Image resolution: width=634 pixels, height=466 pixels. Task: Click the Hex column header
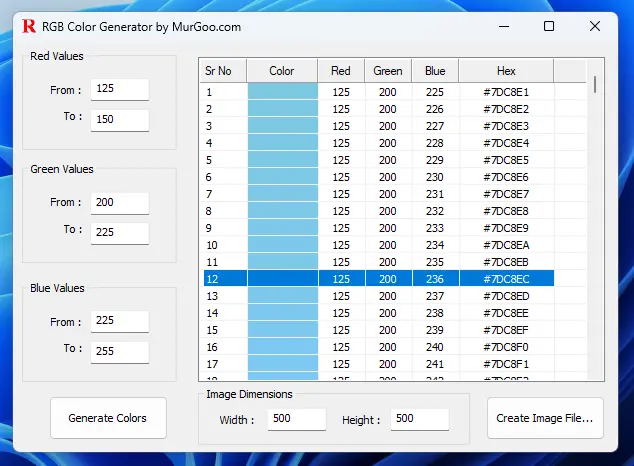(506, 71)
